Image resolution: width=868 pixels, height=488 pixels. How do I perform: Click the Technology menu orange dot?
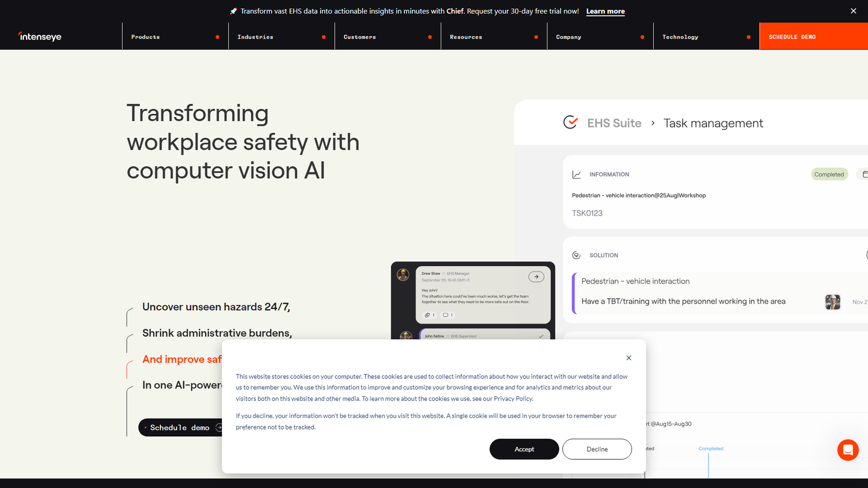tap(749, 37)
